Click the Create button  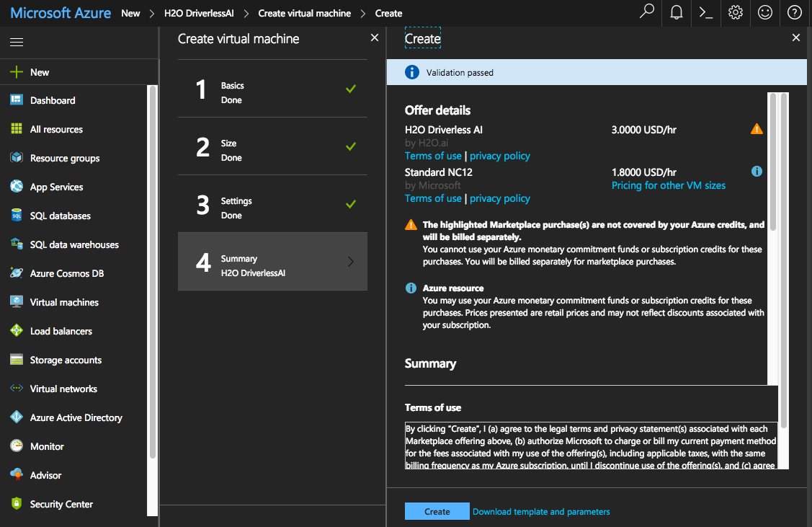[437, 510]
